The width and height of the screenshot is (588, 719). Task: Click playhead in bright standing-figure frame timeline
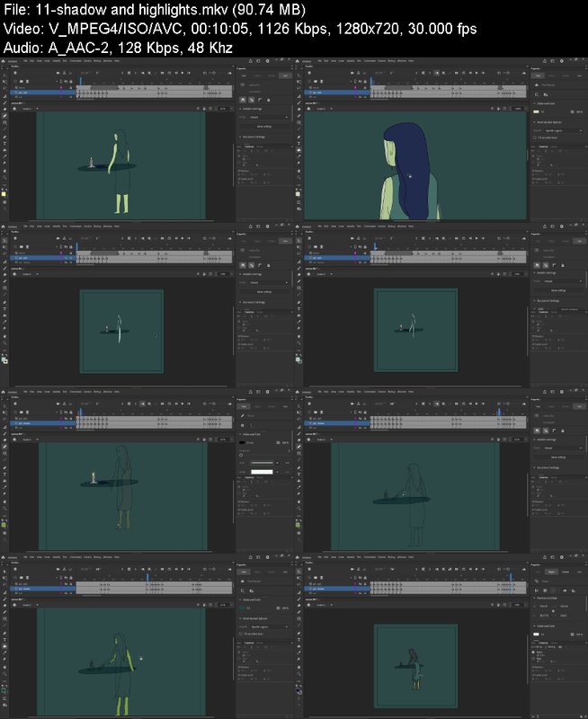(81, 81)
